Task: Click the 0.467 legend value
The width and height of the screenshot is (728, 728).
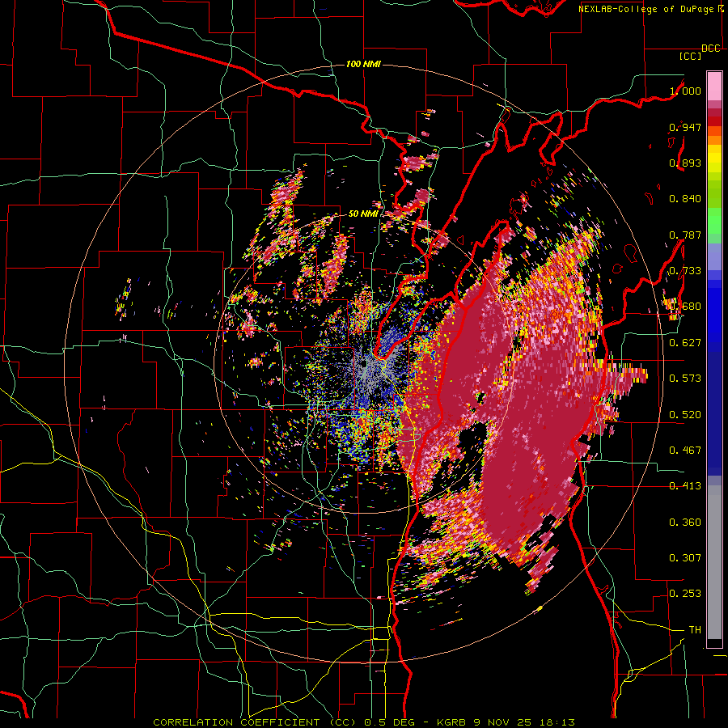Action: [x=685, y=451]
